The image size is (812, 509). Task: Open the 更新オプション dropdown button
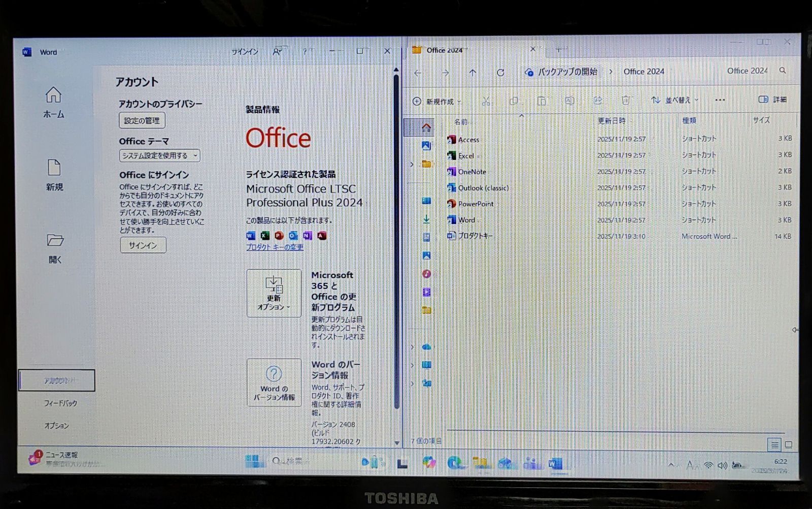(x=274, y=293)
